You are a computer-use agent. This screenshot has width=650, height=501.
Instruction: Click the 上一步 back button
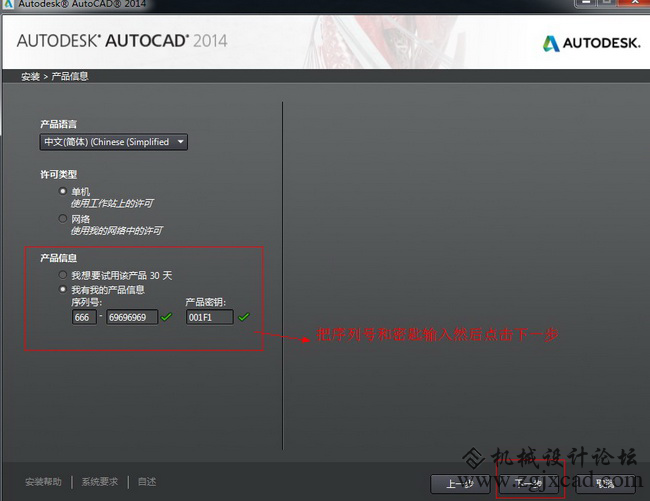tap(460, 484)
